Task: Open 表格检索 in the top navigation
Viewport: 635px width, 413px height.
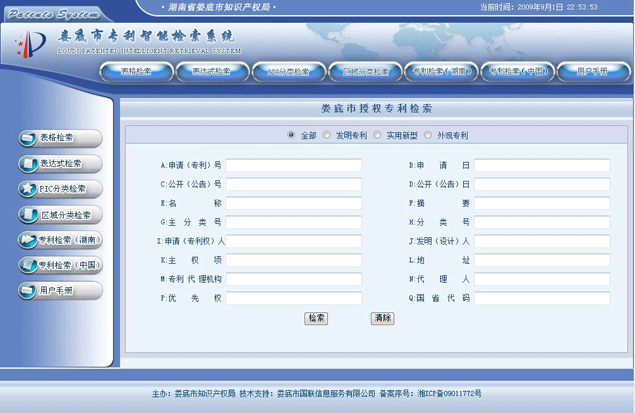Action: tap(136, 72)
